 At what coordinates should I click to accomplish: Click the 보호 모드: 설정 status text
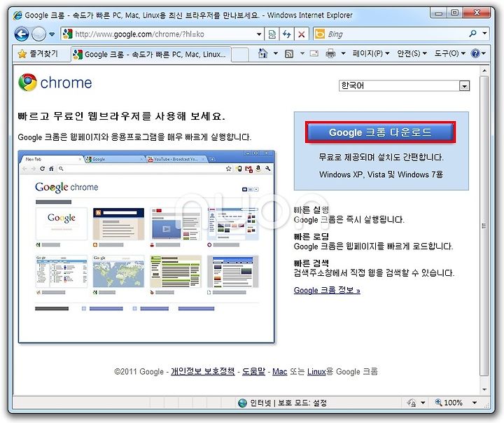[302, 403]
